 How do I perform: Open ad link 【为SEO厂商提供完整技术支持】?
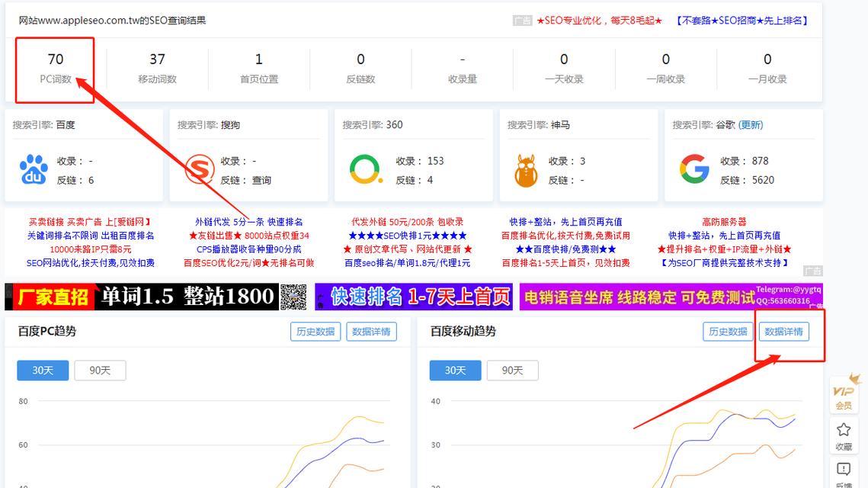(x=724, y=263)
